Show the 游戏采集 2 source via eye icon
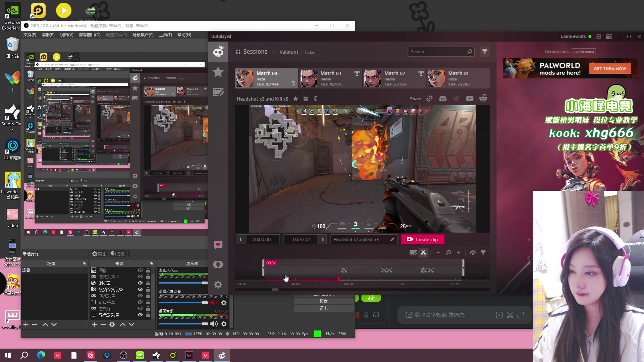 pos(140,277)
